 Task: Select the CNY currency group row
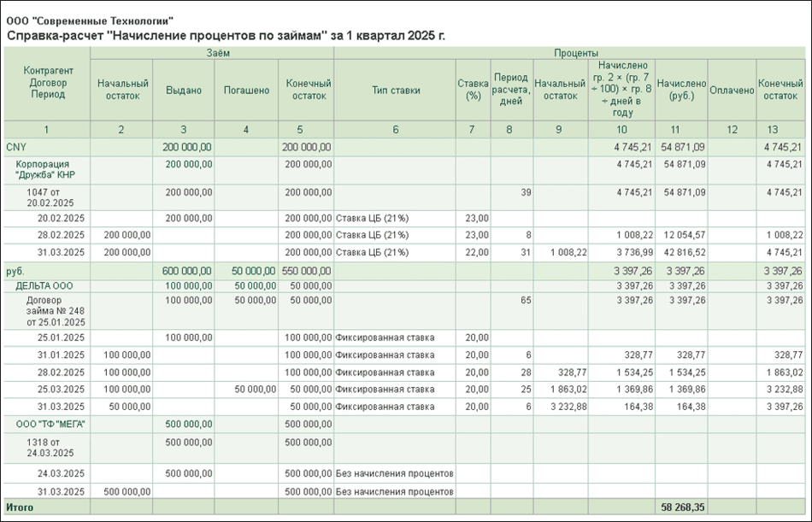coord(16,147)
